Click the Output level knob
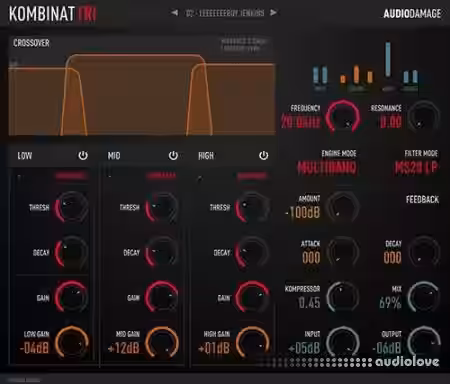This screenshot has width=450, height=384. point(424,343)
